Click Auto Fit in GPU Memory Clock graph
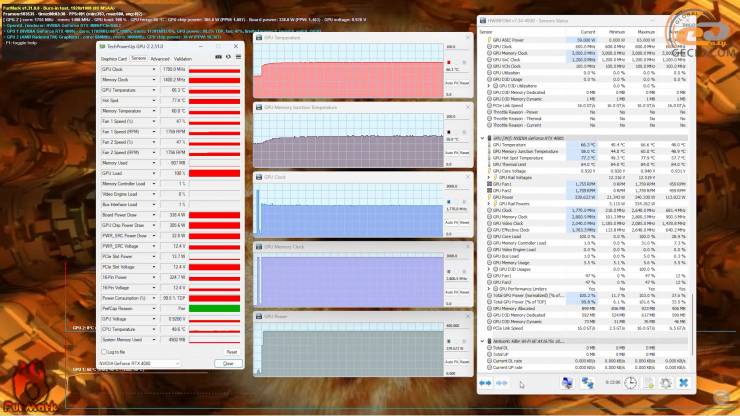The height and width of the screenshot is (416, 740). click(451, 292)
